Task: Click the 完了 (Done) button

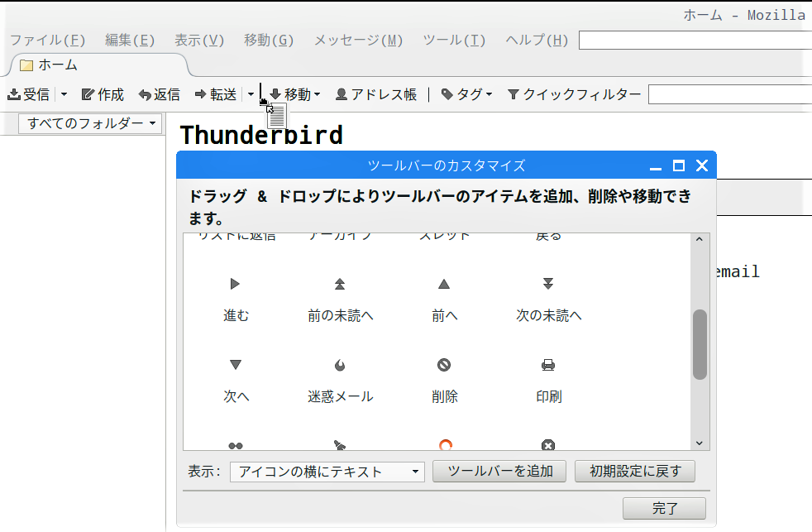Action: (x=665, y=508)
